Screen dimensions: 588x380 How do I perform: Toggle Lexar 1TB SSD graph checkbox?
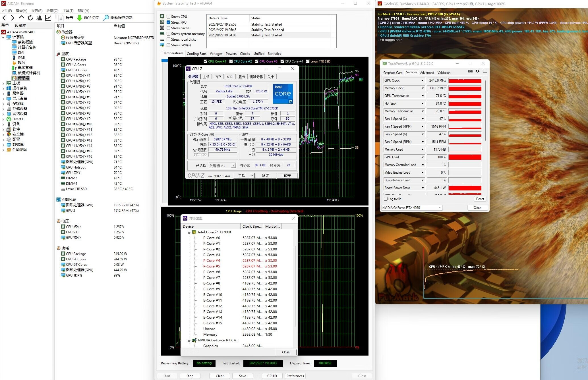click(x=308, y=61)
